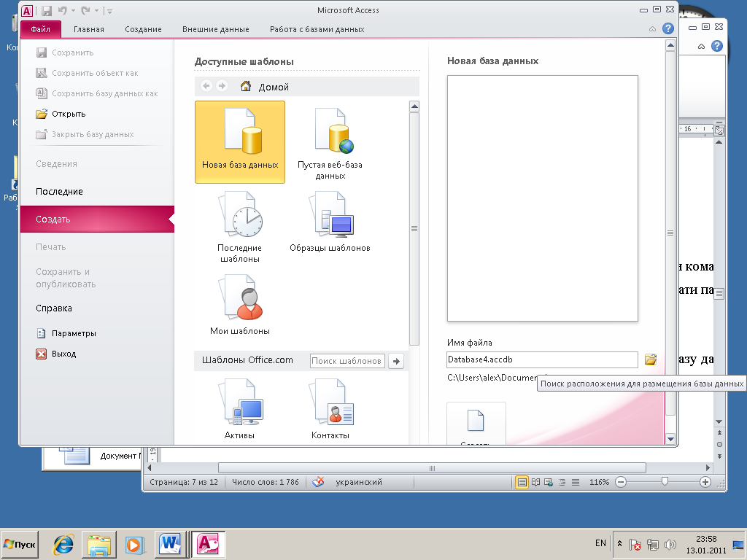Open Образцы шаблонов category
The image size is (747, 560).
(330, 222)
